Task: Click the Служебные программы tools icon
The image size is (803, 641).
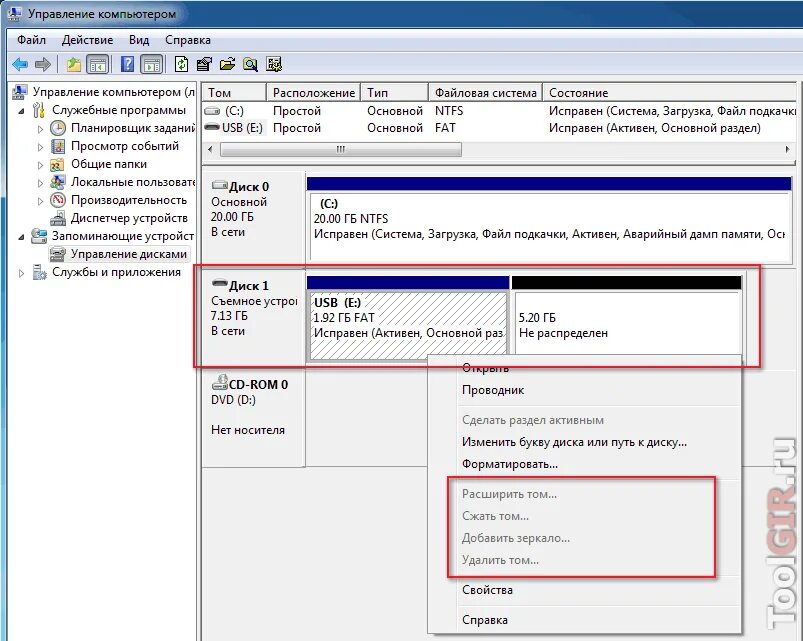Action: [x=39, y=110]
